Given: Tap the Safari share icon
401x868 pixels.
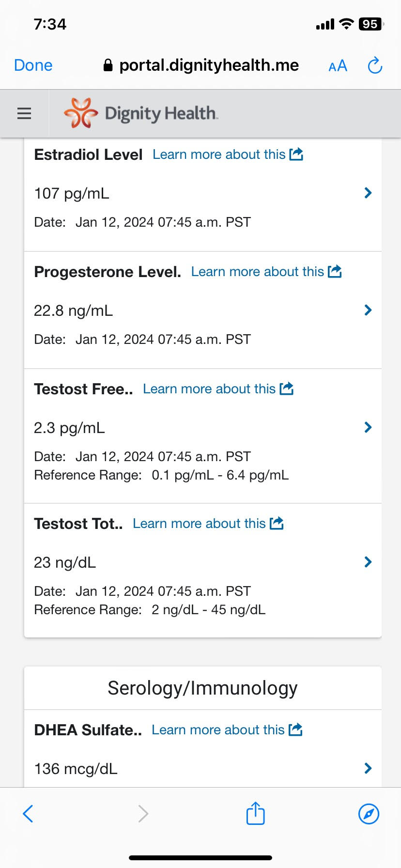Looking at the screenshot, I should pyautogui.click(x=255, y=813).
